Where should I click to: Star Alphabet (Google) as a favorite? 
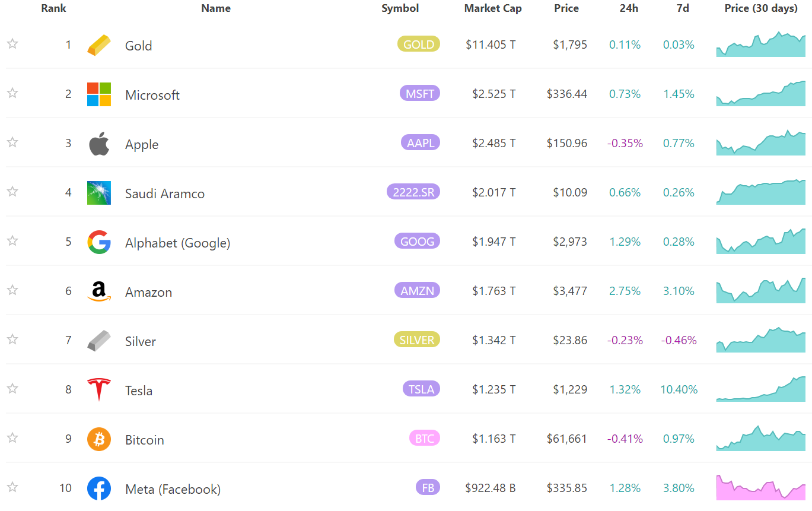point(12,241)
